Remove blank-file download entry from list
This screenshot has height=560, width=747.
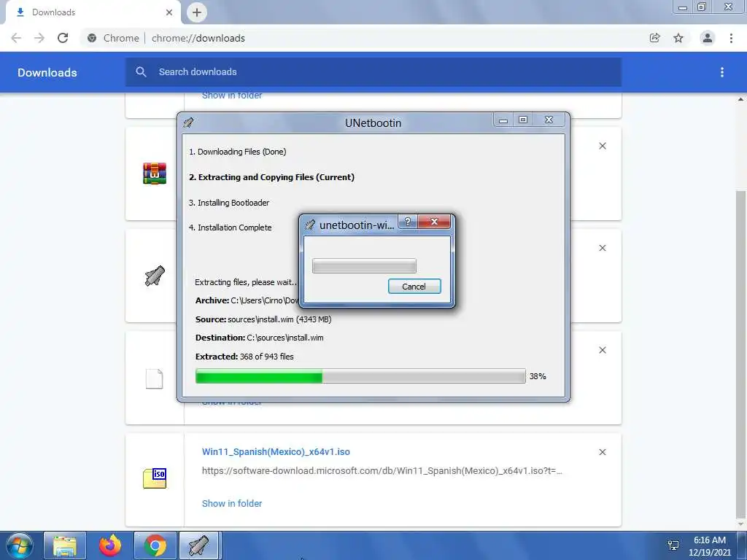click(603, 350)
